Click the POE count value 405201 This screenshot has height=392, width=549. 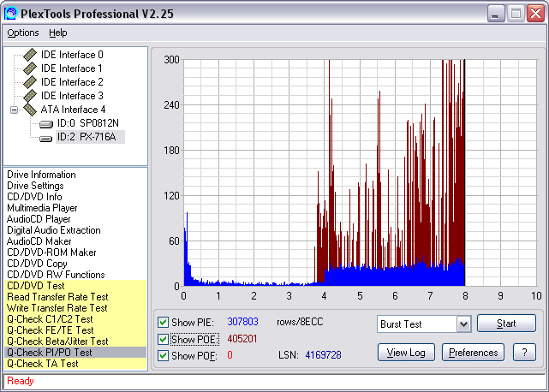[x=242, y=339]
